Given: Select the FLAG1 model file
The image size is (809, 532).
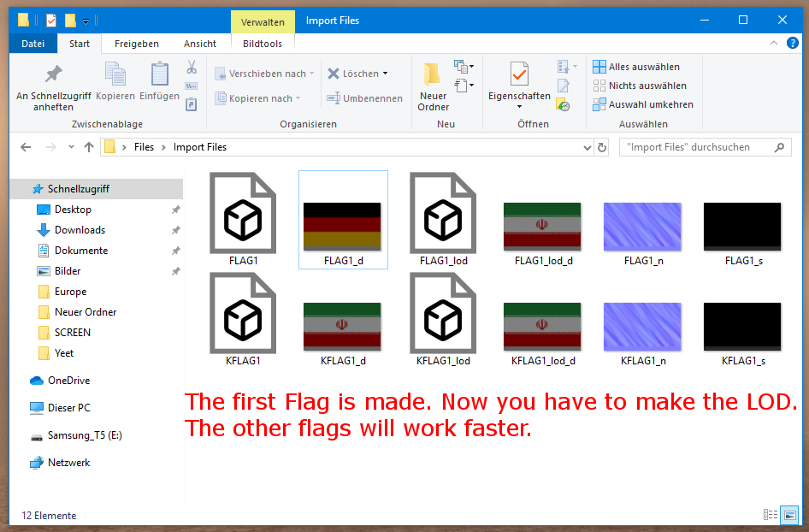Looking at the screenshot, I should pos(243,220).
